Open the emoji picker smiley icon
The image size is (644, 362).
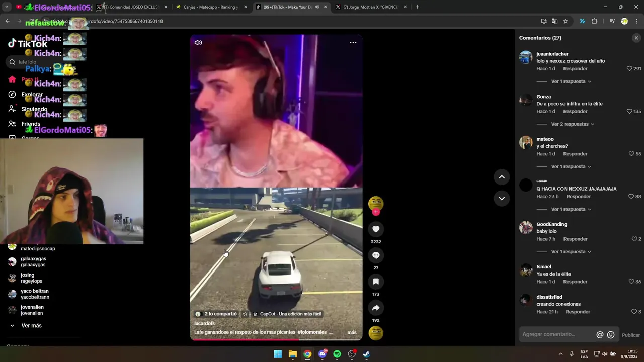coord(611,335)
